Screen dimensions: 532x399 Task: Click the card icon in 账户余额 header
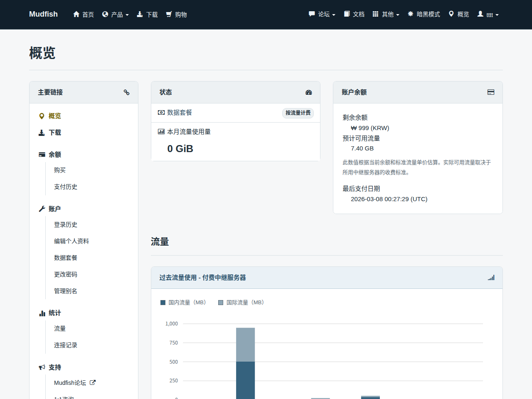tap(491, 92)
